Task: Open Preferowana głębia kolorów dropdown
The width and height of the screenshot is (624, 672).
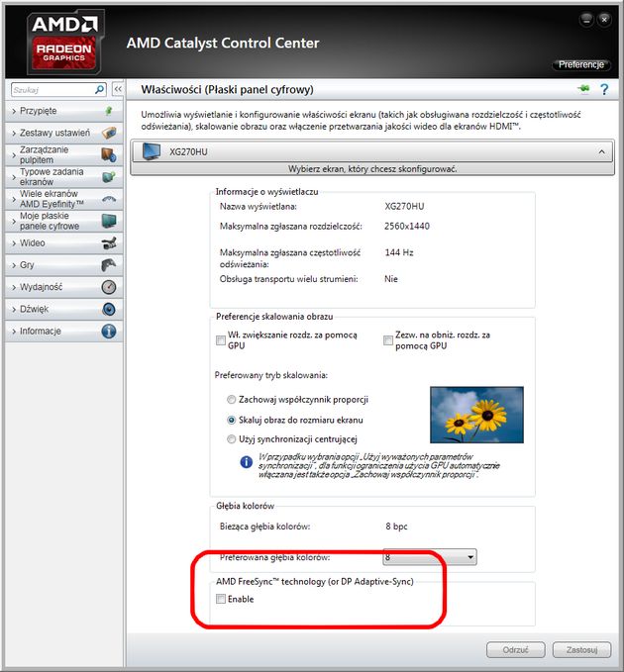Action: coord(430,557)
